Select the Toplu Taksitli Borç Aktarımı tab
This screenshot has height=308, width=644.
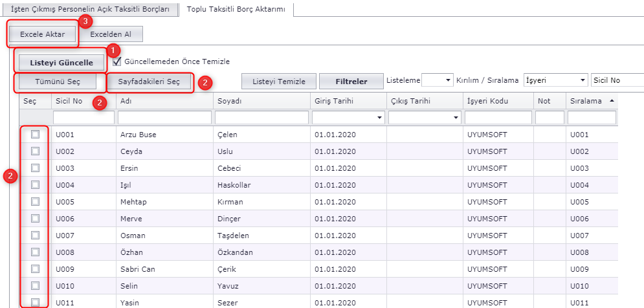236,10
